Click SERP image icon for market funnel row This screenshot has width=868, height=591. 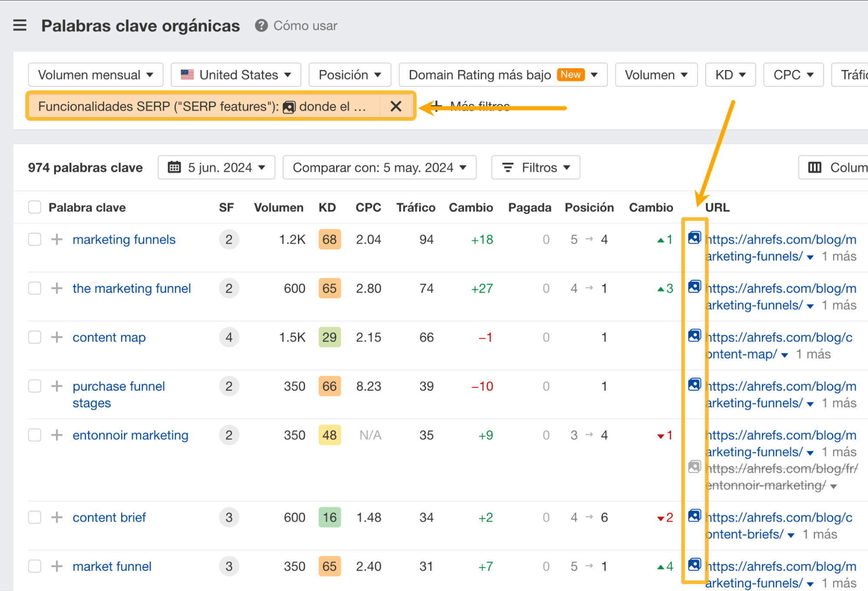click(694, 565)
